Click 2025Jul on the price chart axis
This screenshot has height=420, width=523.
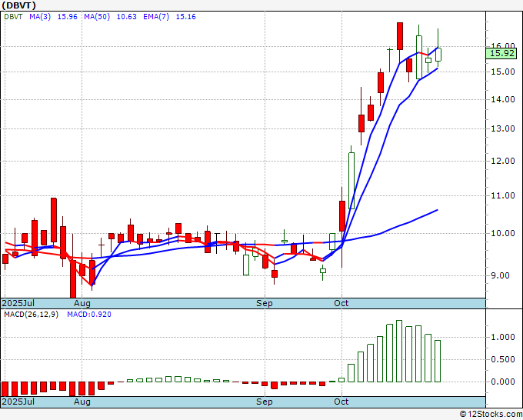pyautogui.click(x=18, y=303)
